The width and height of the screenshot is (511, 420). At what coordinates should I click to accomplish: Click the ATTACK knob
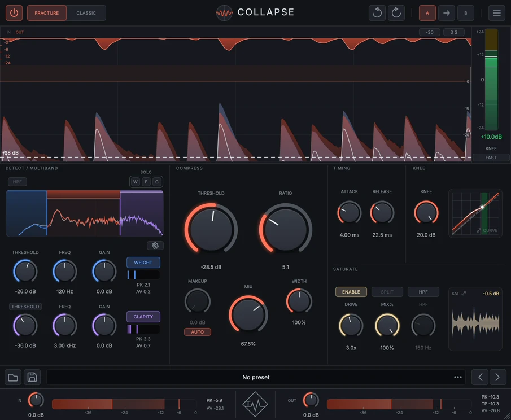(x=350, y=213)
